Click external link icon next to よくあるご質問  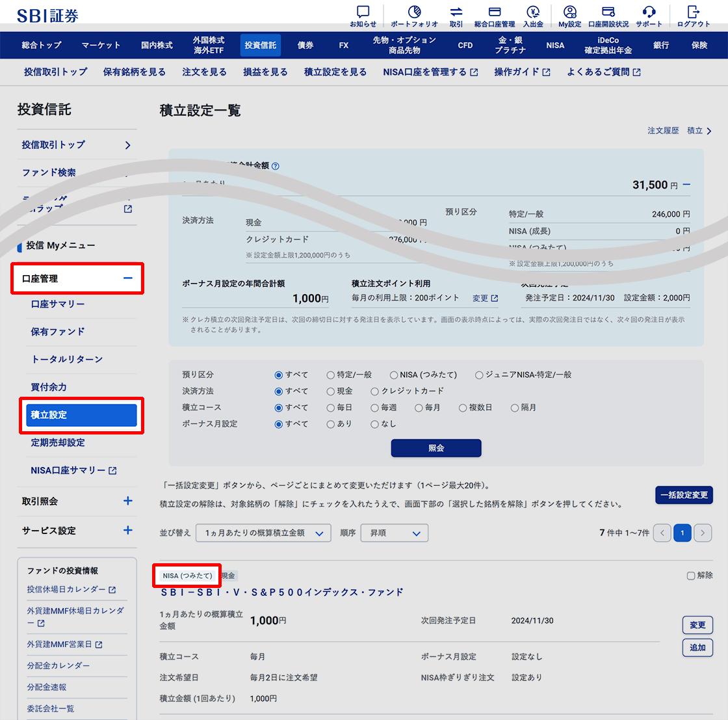click(x=636, y=72)
